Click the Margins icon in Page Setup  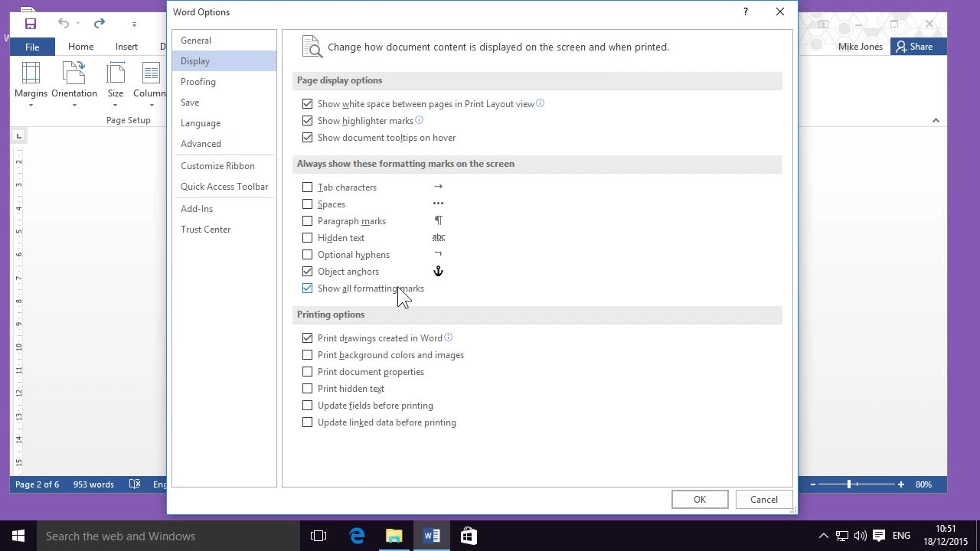31,73
